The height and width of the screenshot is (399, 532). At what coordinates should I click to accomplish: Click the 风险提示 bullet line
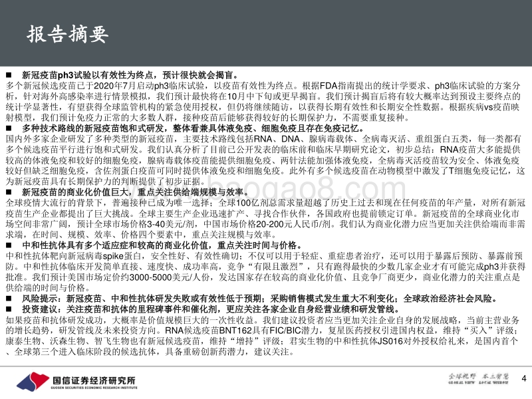(x=253, y=299)
